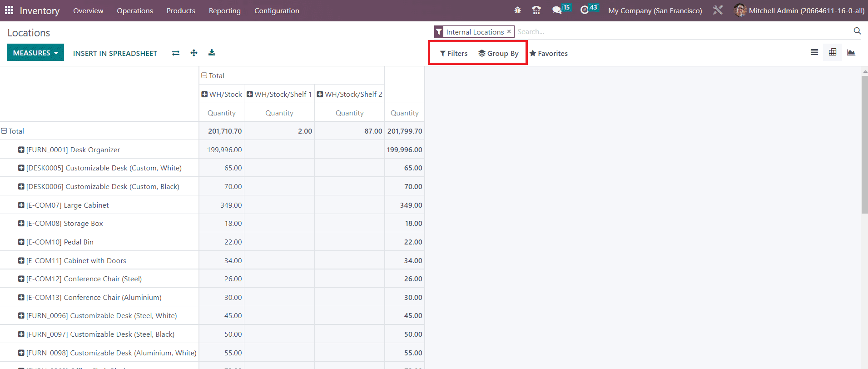
Task: Select the pivot view toggle
Action: coord(833,53)
